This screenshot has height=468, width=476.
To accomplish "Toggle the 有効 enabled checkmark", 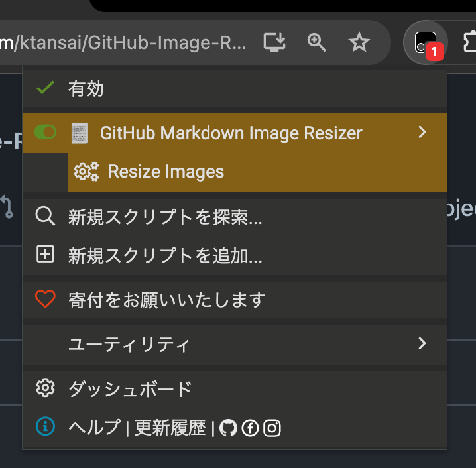I will click(45, 88).
